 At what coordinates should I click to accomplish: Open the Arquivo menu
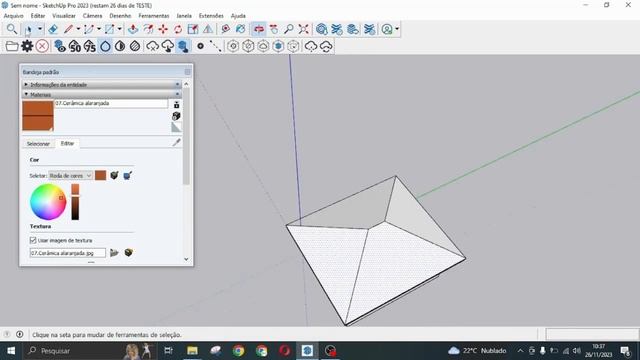point(13,16)
